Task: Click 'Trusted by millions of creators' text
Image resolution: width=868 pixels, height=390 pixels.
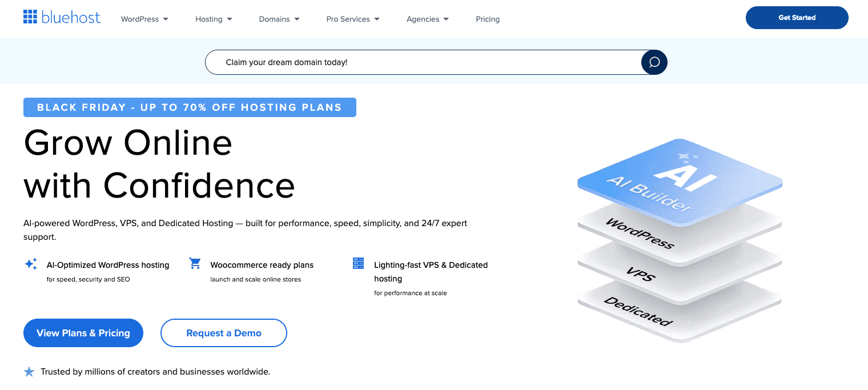Action: (155, 372)
